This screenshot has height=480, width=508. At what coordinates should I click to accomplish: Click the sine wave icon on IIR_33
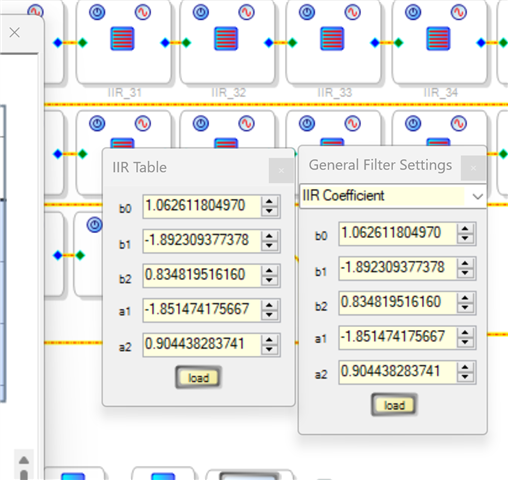[352, 12]
